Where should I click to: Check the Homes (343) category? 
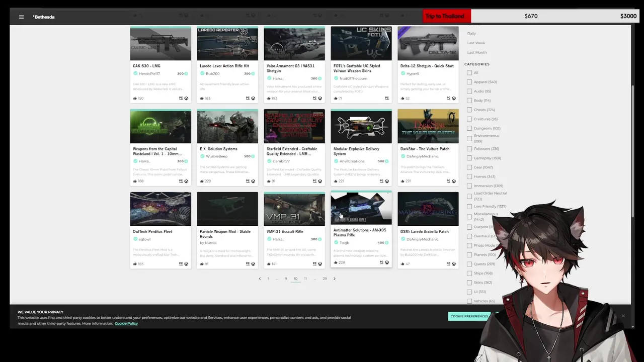[469, 176]
